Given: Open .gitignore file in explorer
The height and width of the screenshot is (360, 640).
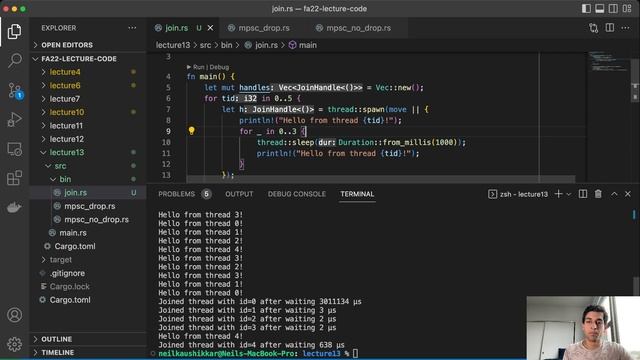Looking at the screenshot, I should (88, 273).
